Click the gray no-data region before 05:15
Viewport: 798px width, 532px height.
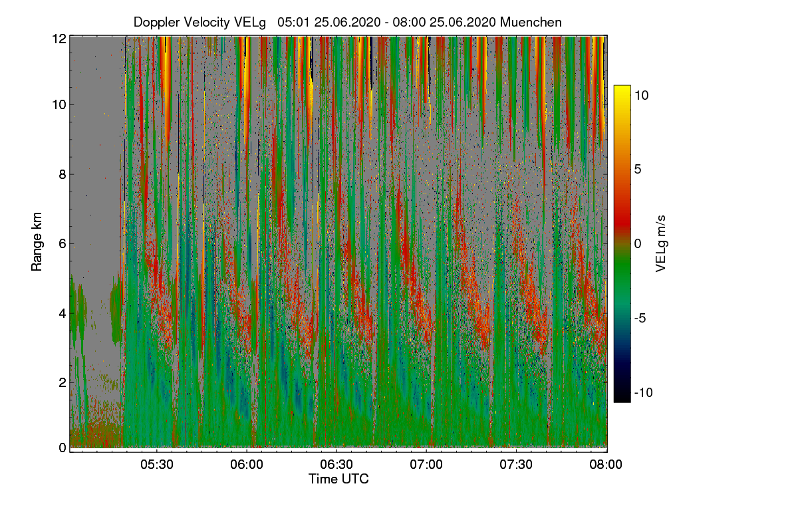point(95,166)
